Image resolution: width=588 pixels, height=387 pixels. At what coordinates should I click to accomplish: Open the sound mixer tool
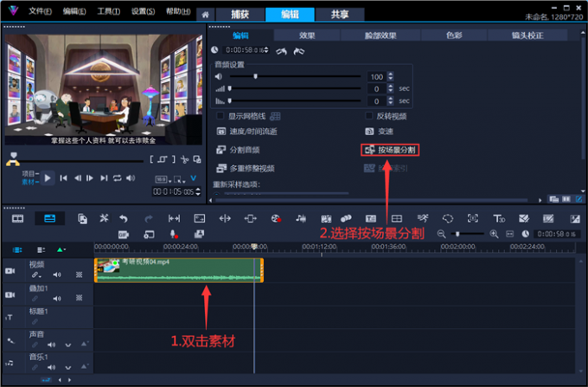coord(301,218)
